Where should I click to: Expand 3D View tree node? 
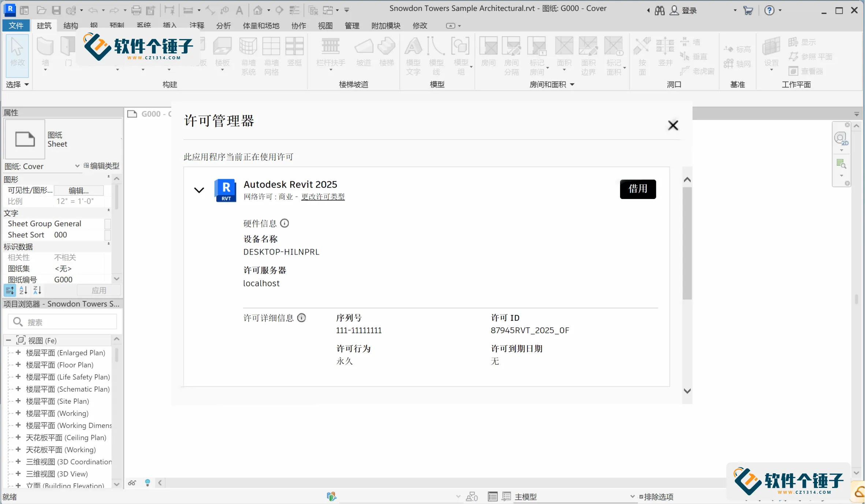18,473
